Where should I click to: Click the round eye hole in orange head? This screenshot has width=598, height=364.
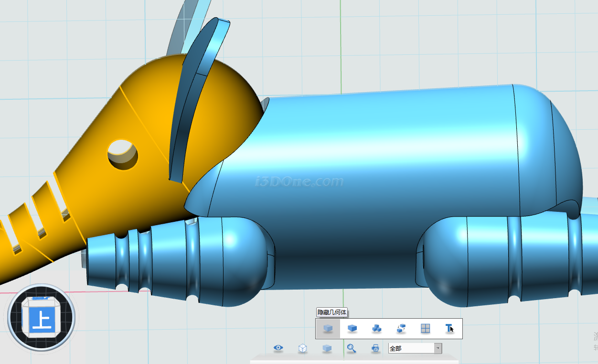pyautogui.click(x=122, y=154)
